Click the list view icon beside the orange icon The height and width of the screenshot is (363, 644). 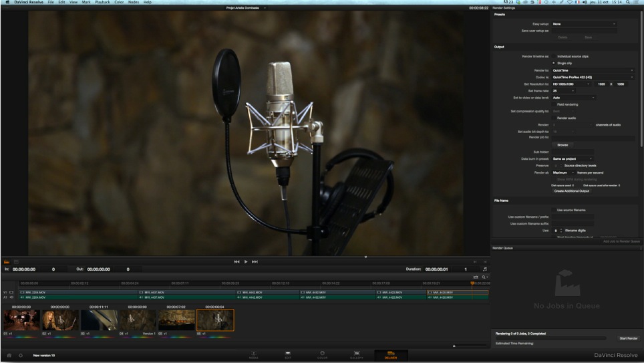16,262
